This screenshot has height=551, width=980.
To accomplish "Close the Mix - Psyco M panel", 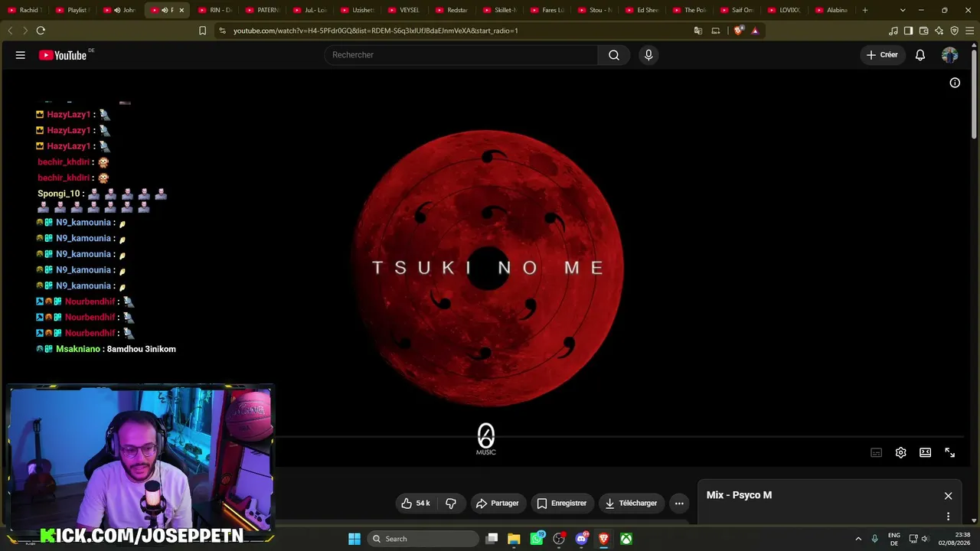I will pos(948,495).
